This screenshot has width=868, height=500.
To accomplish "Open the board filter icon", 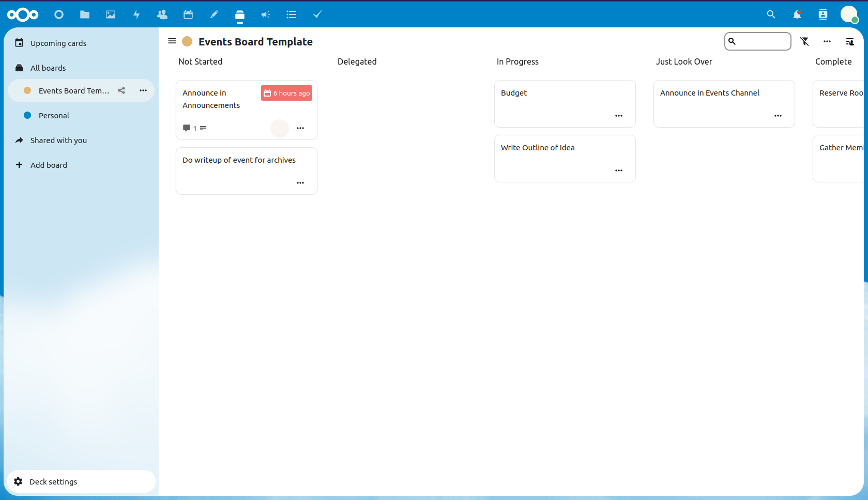I will pyautogui.click(x=805, y=41).
